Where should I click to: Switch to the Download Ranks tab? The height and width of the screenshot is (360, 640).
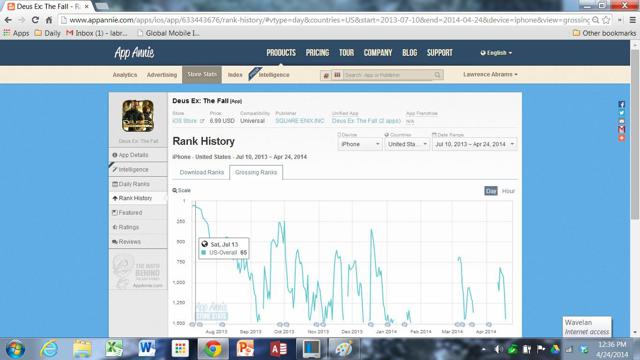pyautogui.click(x=202, y=172)
